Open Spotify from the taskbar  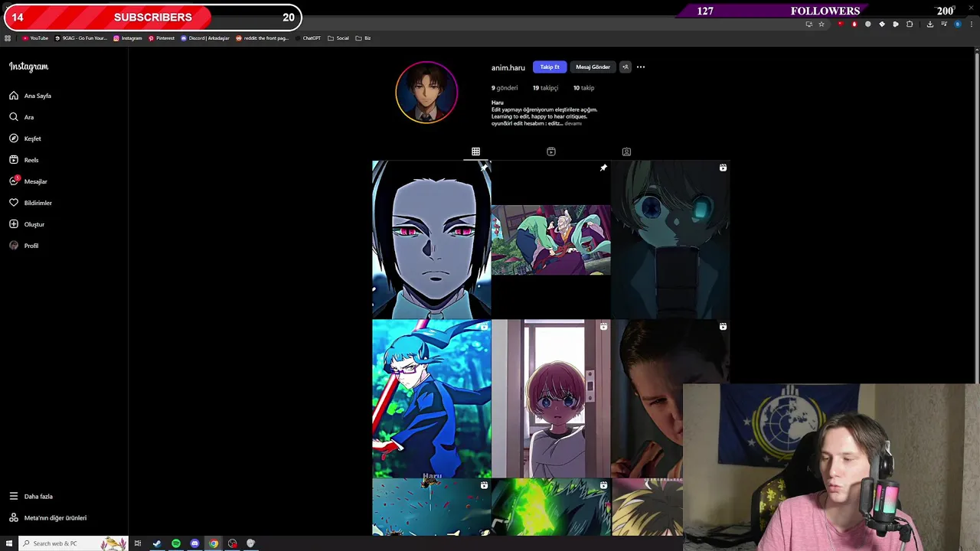click(176, 543)
